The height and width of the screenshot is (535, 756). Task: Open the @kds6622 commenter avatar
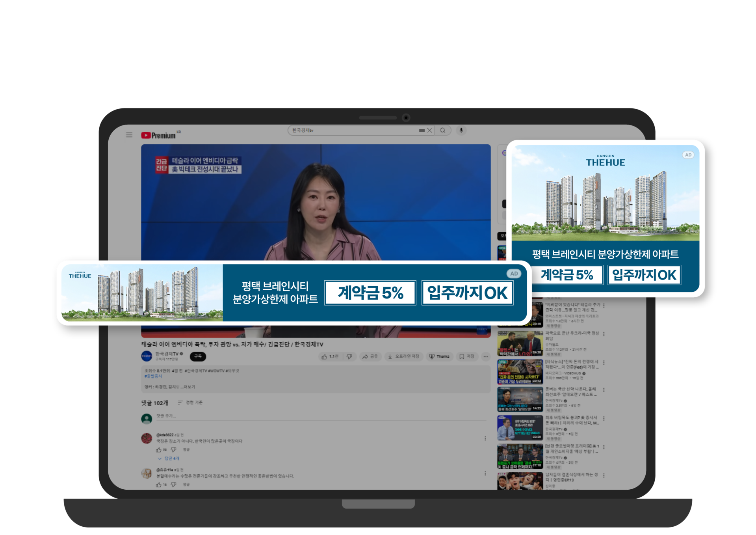[147, 438]
